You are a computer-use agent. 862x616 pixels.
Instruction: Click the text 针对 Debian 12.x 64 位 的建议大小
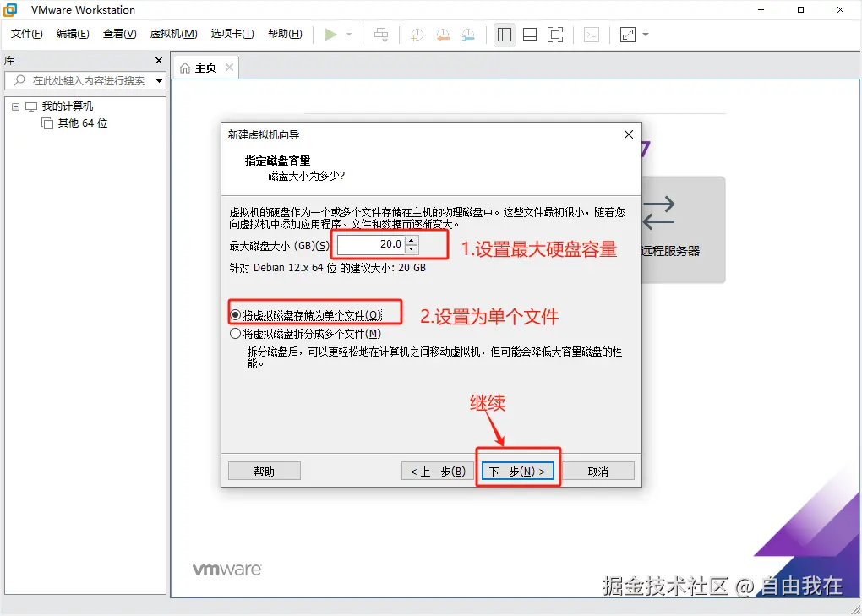(x=327, y=268)
